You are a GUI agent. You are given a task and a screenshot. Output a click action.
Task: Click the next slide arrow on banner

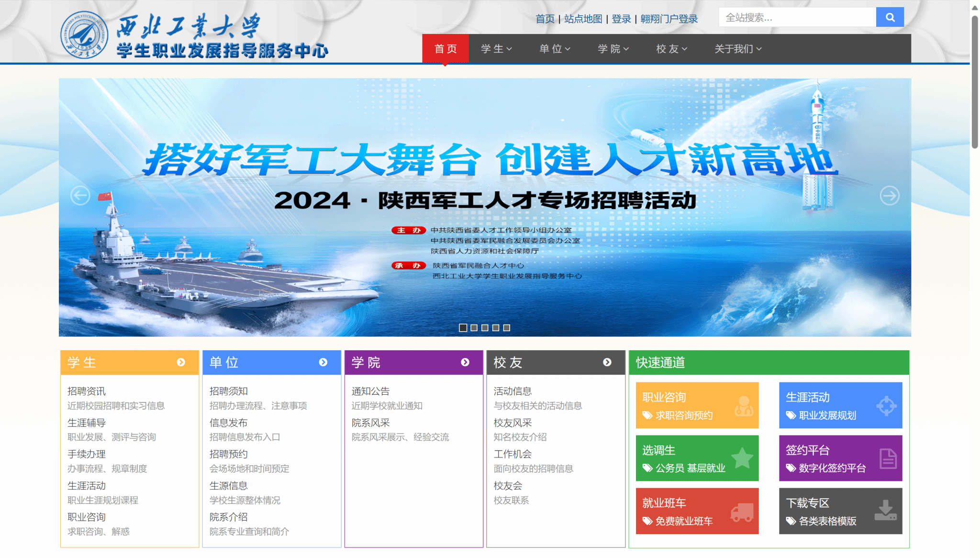890,196
